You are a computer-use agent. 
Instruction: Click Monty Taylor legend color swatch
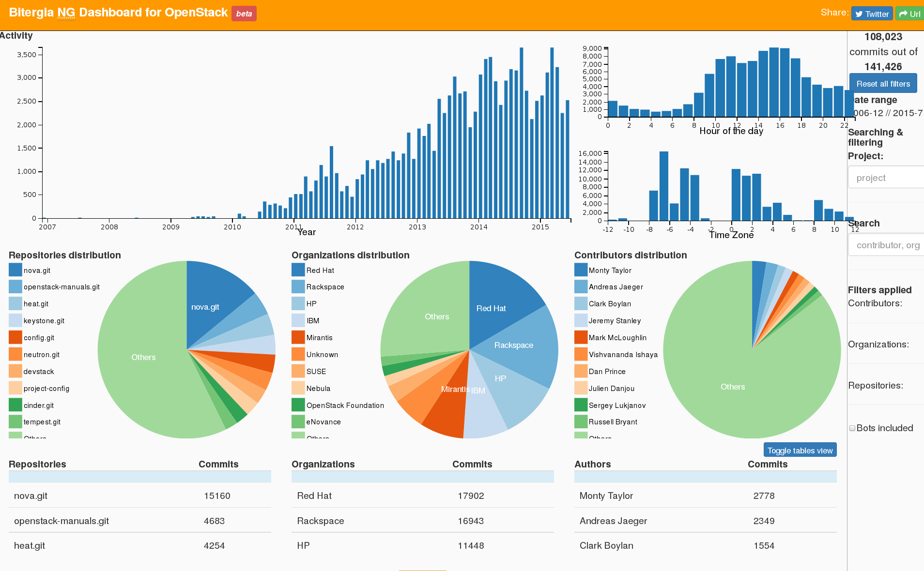pos(581,270)
